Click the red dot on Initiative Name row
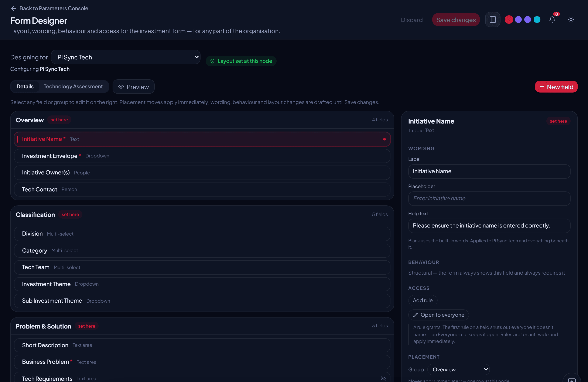Image resolution: width=588 pixels, height=382 pixels. click(x=384, y=139)
